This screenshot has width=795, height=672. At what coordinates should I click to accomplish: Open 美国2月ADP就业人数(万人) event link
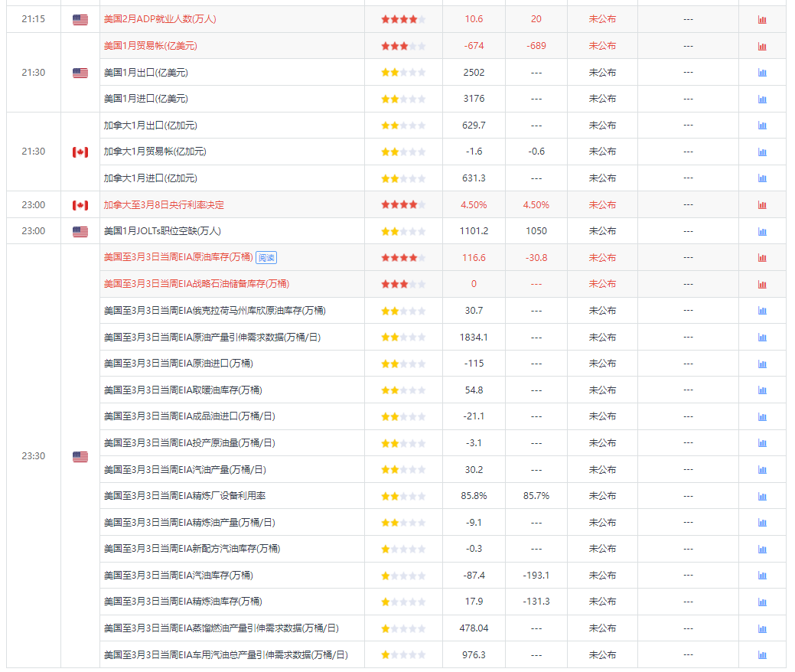click(x=160, y=19)
